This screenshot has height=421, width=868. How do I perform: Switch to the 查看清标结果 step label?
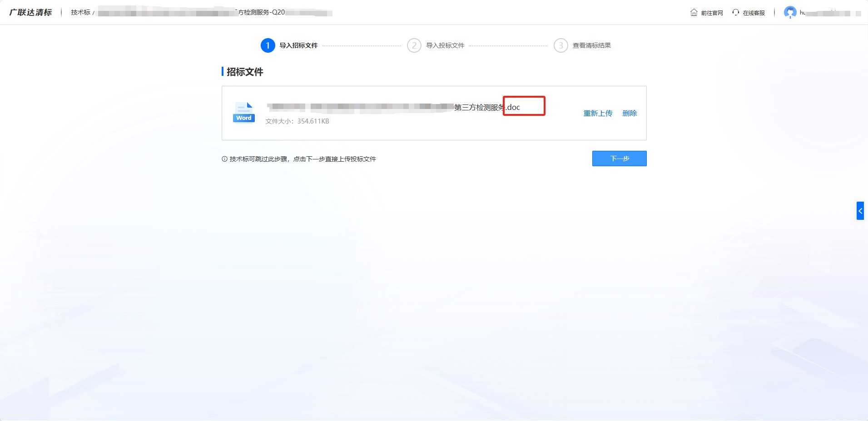[591, 45]
